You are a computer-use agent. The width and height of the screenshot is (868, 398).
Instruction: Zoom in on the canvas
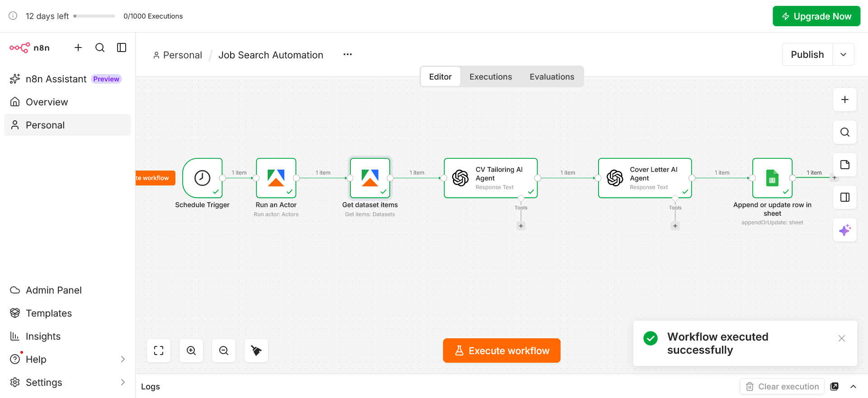click(191, 351)
